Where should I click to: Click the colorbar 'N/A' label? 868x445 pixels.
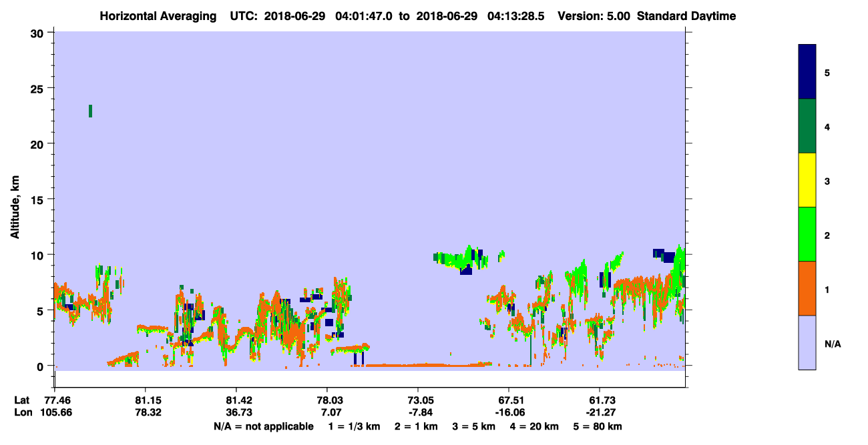pyautogui.click(x=832, y=344)
